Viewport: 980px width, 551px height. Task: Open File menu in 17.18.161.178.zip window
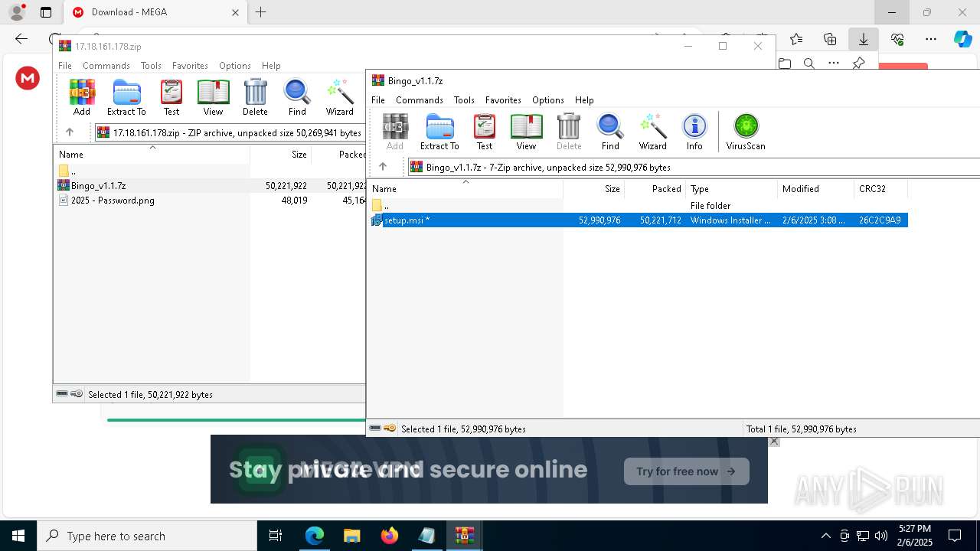coord(65,65)
